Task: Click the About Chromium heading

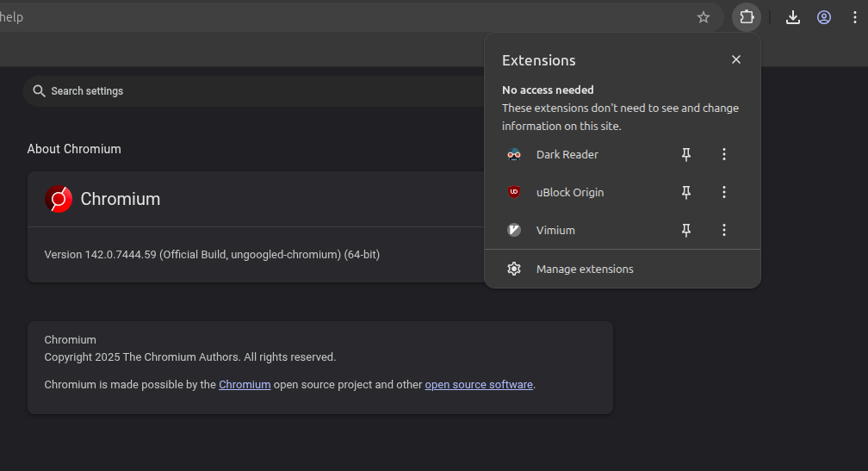Action: click(x=74, y=149)
